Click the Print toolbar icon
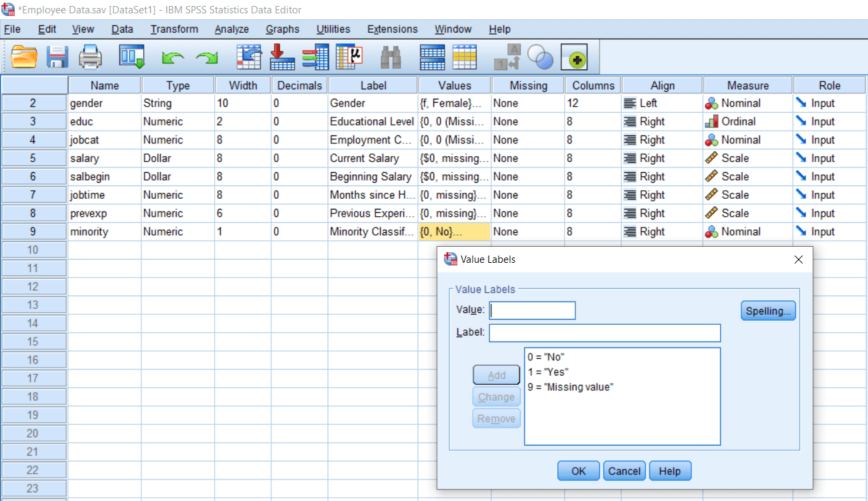The height and width of the screenshot is (501, 868). 91,58
